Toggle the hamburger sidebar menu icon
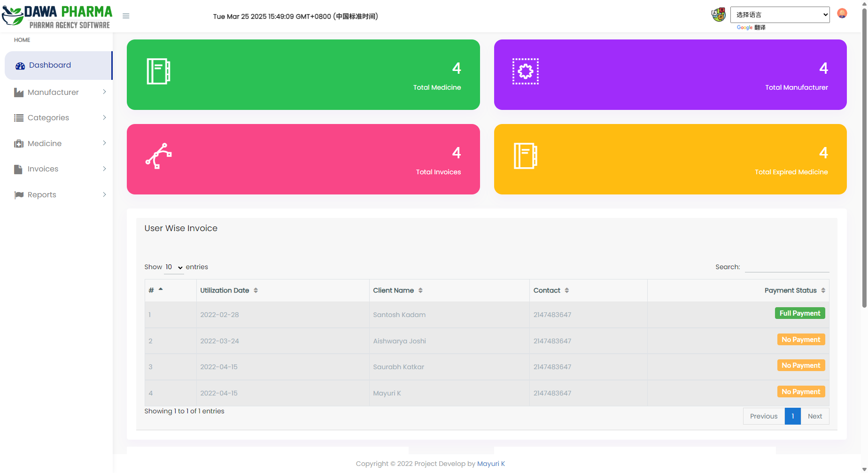This screenshot has width=868, height=473. [x=126, y=16]
